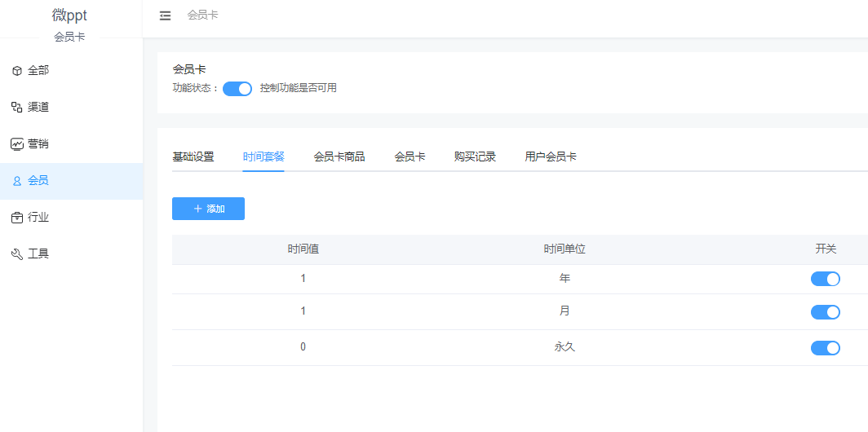This screenshot has height=432, width=868.
Task: Click the 工具 wrench icon
Action: 17,254
